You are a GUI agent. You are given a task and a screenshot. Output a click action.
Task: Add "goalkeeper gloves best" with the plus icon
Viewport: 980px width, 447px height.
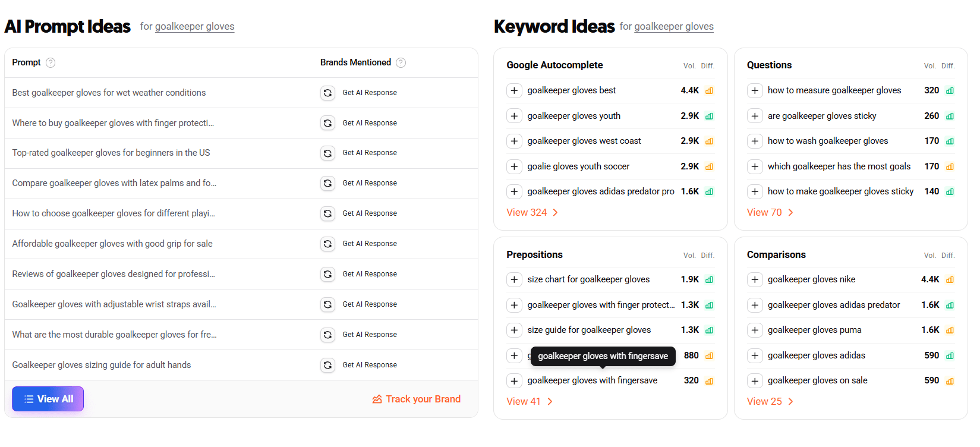(514, 90)
